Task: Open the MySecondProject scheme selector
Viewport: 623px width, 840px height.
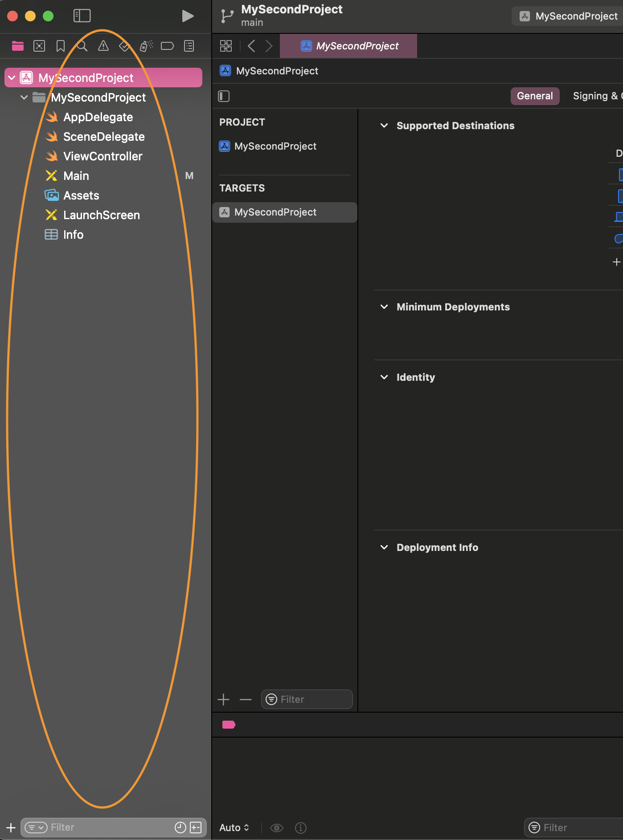Action: pyautogui.click(x=568, y=16)
